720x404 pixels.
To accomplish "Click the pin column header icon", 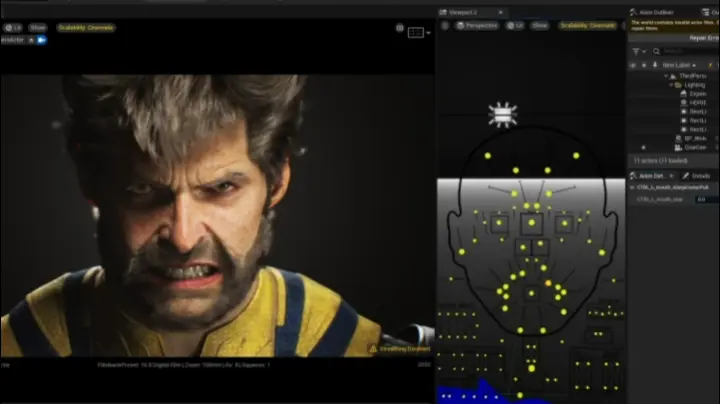I will (x=655, y=65).
